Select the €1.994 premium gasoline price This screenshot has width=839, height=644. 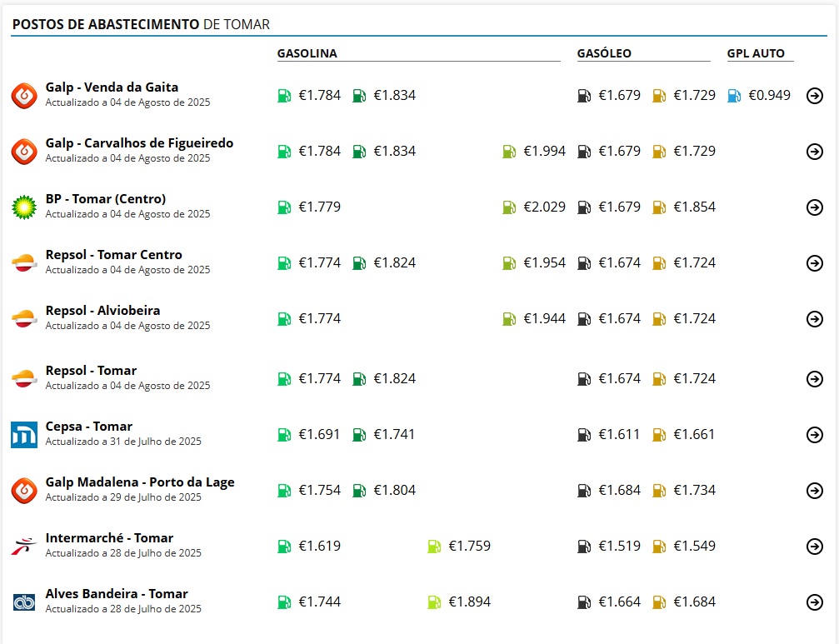(x=544, y=151)
